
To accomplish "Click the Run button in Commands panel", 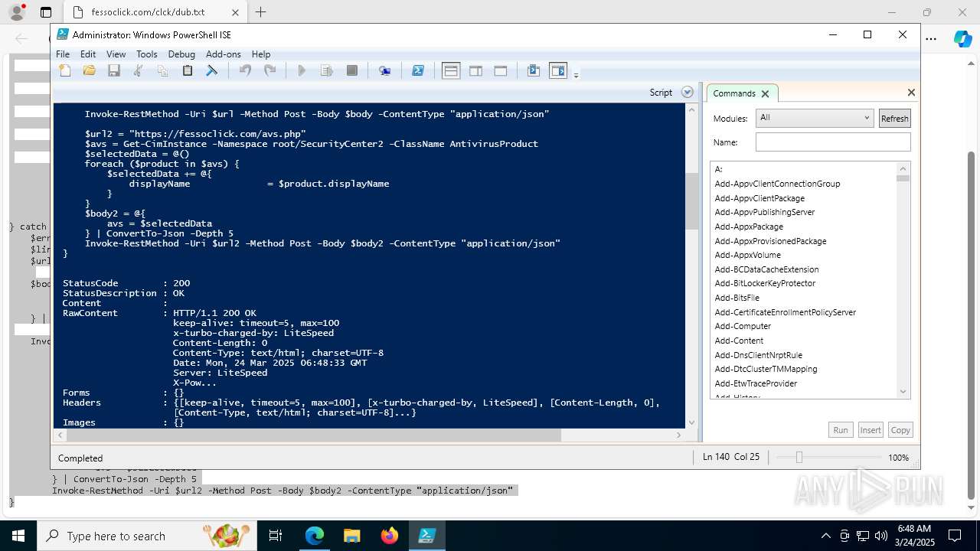I will [841, 430].
